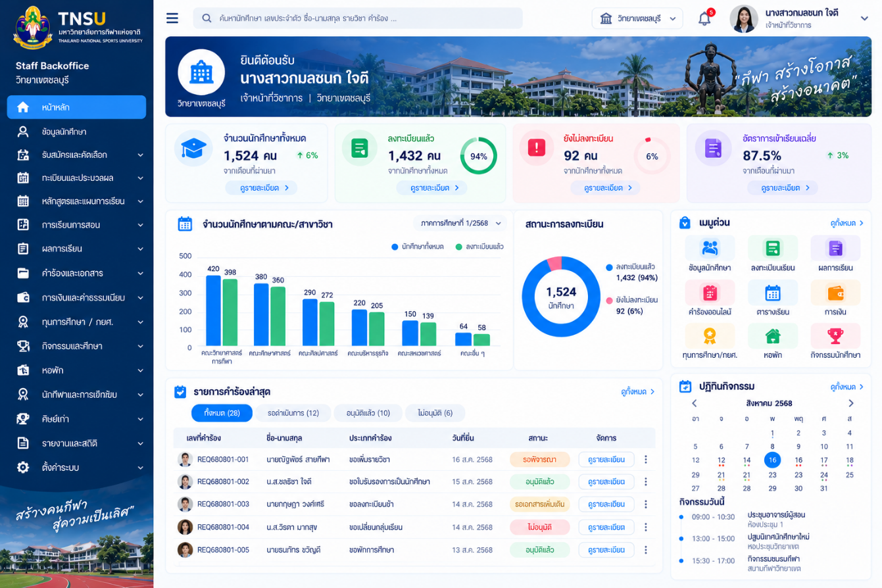Click the 6% unregistered progress ring

pyautogui.click(x=652, y=156)
